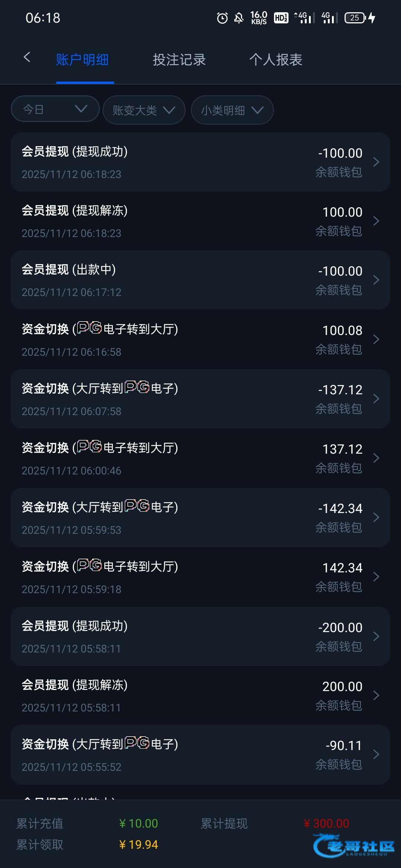Switch to the 个人报表 tab

(x=276, y=60)
